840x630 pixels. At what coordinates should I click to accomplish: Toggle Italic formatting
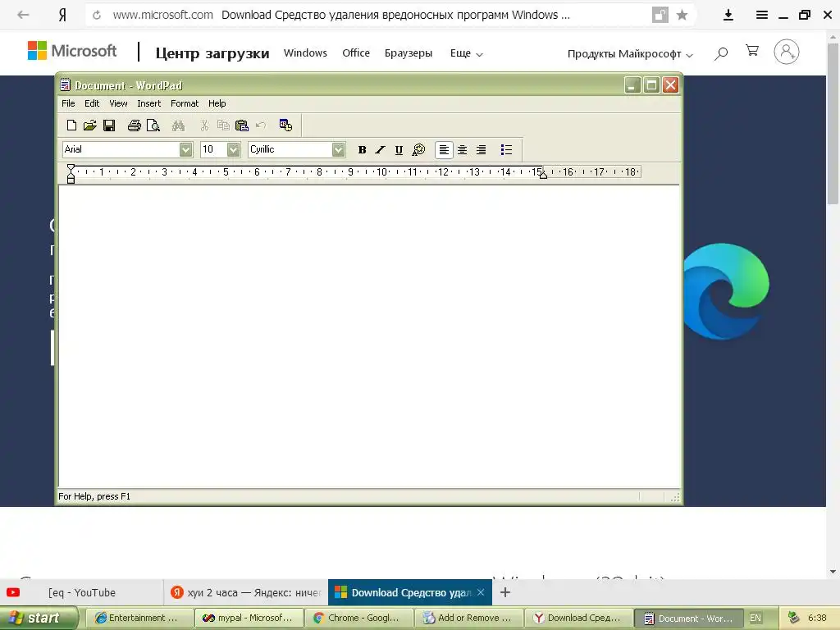pos(381,150)
